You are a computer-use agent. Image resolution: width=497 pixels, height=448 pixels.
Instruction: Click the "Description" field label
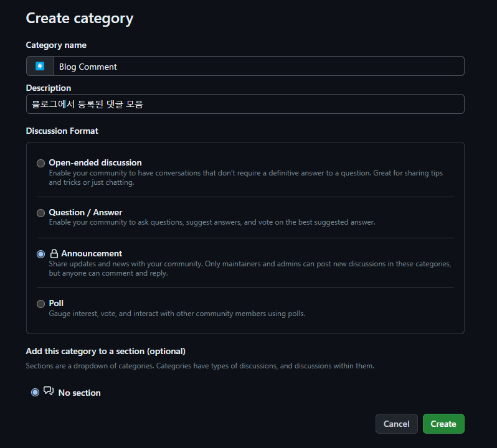[x=49, y=88]
